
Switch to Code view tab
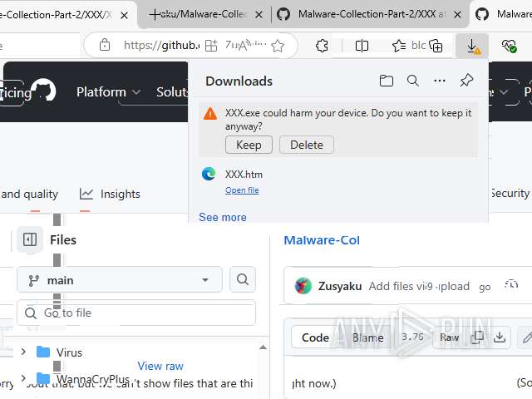[315, 337]
